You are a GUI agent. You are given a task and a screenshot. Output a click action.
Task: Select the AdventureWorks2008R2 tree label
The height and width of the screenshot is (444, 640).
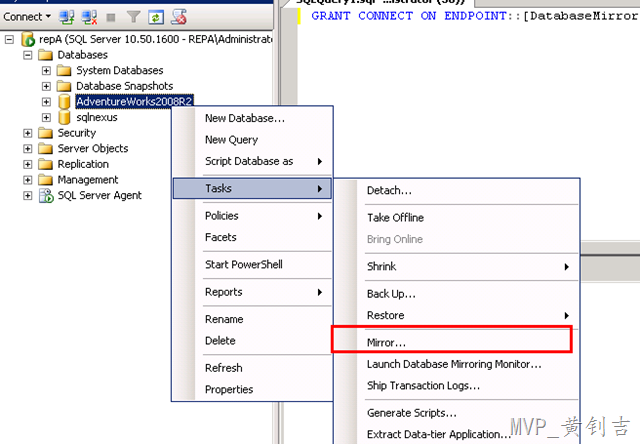pyautogui.click(x=134, y=101)
